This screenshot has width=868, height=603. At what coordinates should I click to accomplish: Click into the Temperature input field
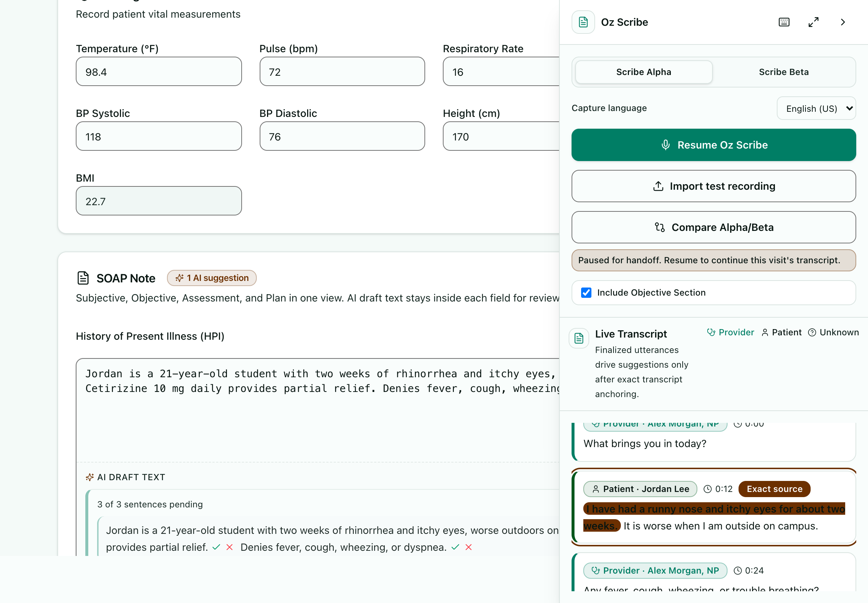159,72
